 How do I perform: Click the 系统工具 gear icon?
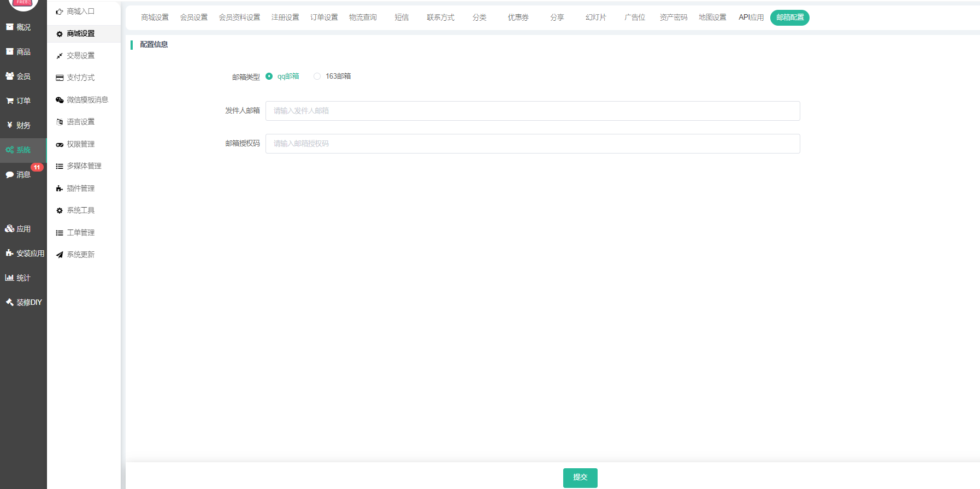tap(60, 210)
